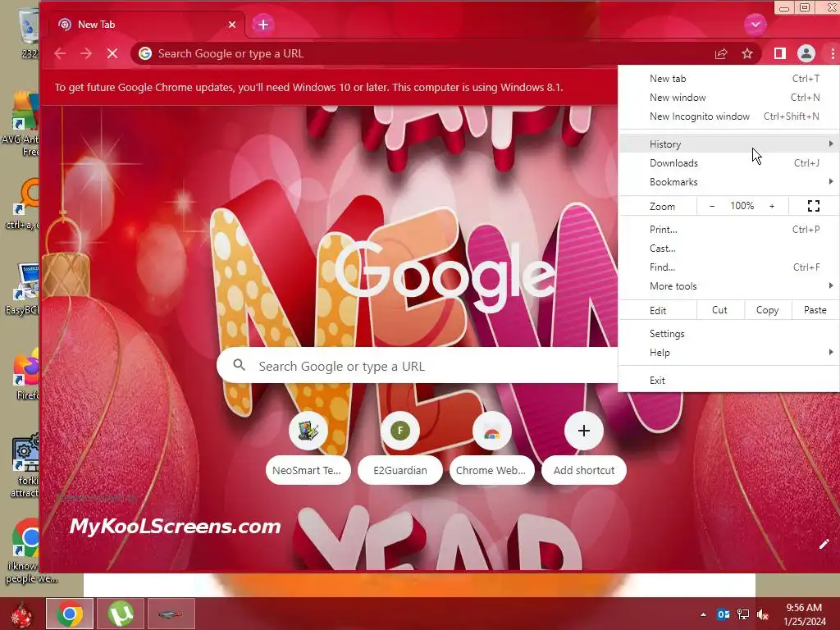Image resolution: width=840 pixels, height=630 pixels.
Task: Click the Zoom label in menu
Action: click(662, 206)
